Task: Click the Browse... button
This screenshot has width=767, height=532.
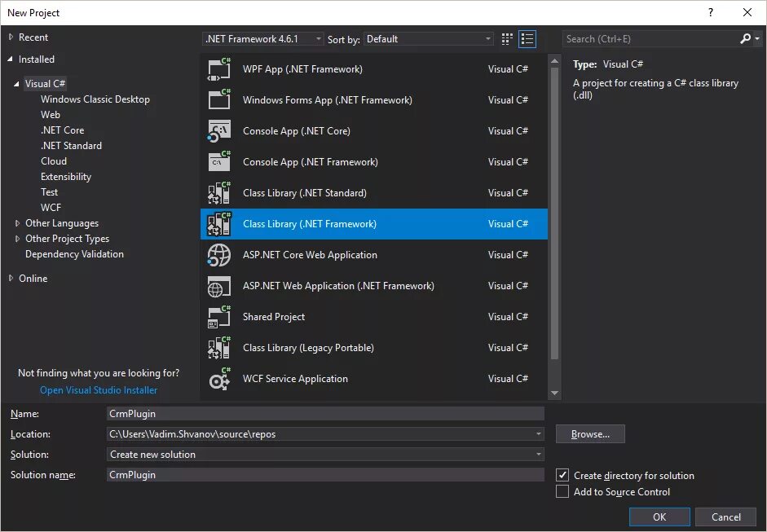Action: [x=590, y=433]
